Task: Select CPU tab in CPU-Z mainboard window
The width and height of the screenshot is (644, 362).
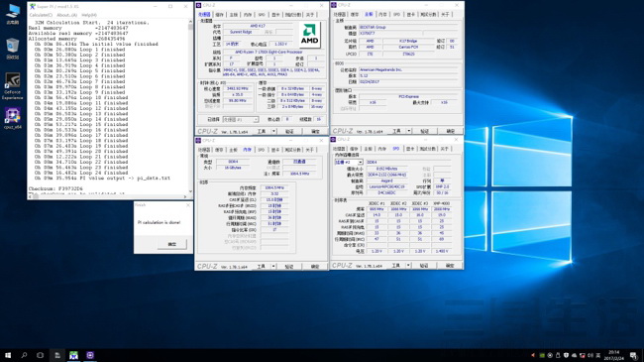Action: click(x=339, y=15)
